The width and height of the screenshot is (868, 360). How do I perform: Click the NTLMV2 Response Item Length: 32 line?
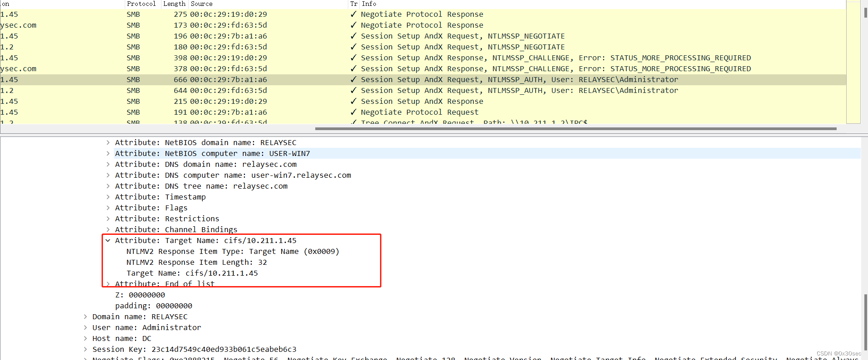(x=196, y=262)
